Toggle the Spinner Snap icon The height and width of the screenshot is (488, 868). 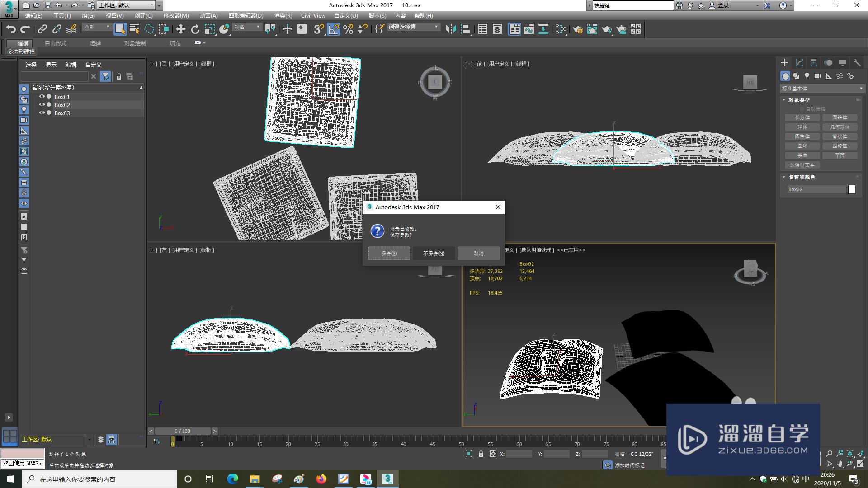pos(363,29)
